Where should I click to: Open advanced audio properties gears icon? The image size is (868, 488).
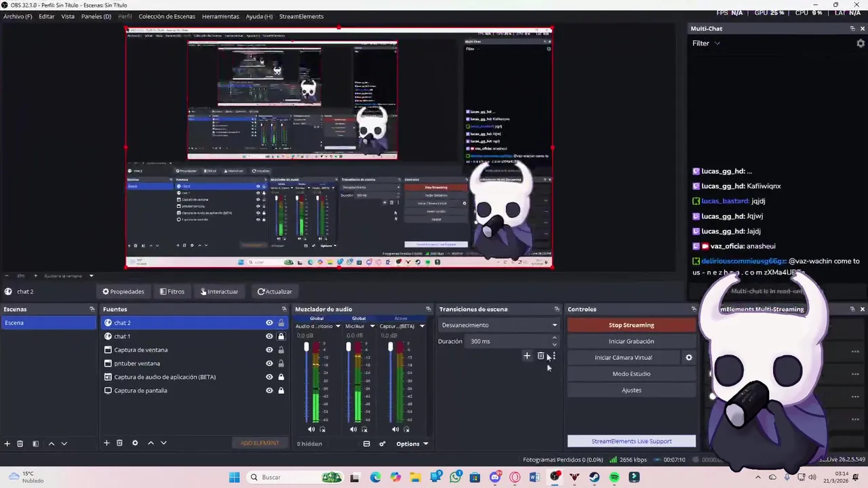[382, 444]
